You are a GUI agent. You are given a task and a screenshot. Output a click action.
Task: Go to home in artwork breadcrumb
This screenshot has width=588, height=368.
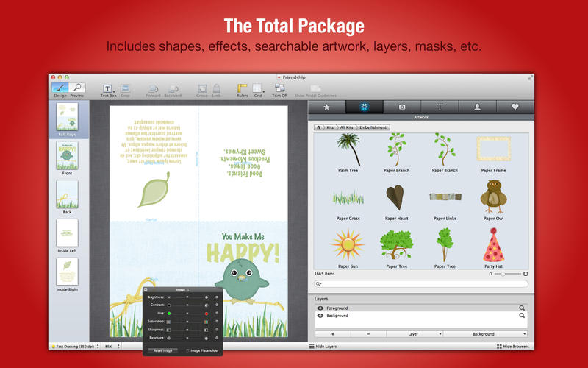[318, 127]
